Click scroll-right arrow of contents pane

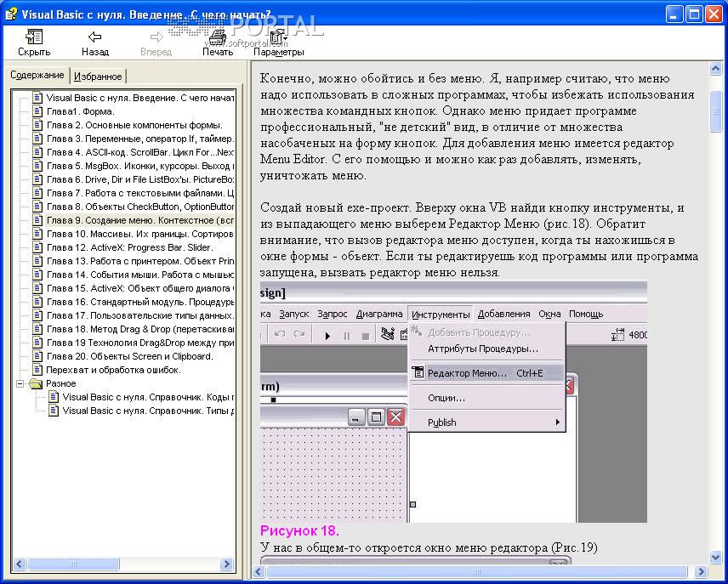[226, 564]
